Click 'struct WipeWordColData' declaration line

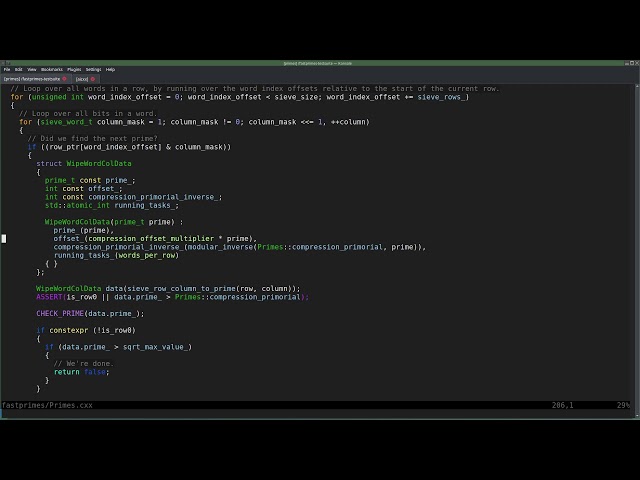tap(84, 163)
